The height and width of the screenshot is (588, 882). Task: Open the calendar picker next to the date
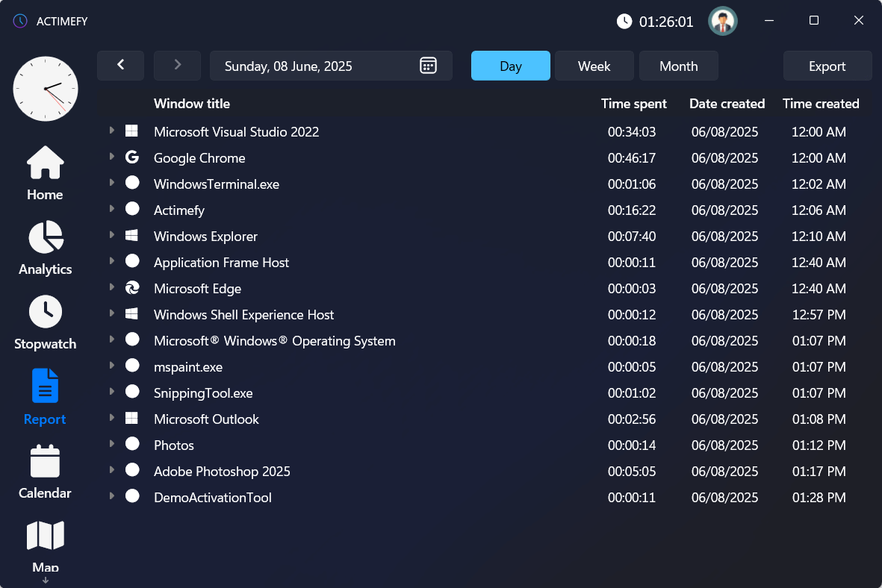(427, 66)
